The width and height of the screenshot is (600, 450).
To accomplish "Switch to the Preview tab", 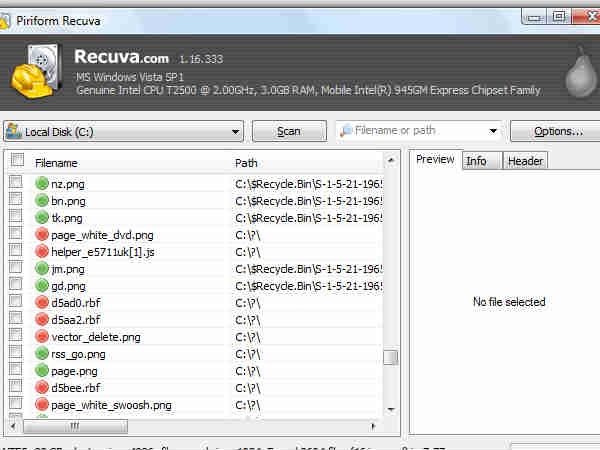I will point(435,160).
